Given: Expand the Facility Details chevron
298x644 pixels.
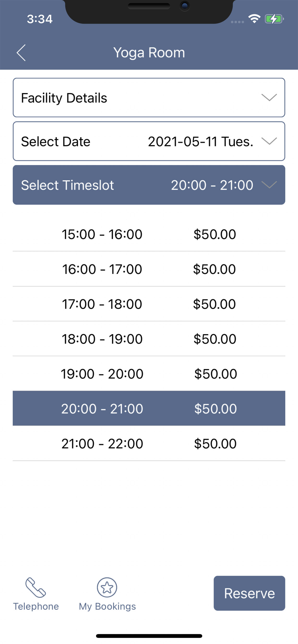Looking at the screenshot, I should click(x=269, y=97).
